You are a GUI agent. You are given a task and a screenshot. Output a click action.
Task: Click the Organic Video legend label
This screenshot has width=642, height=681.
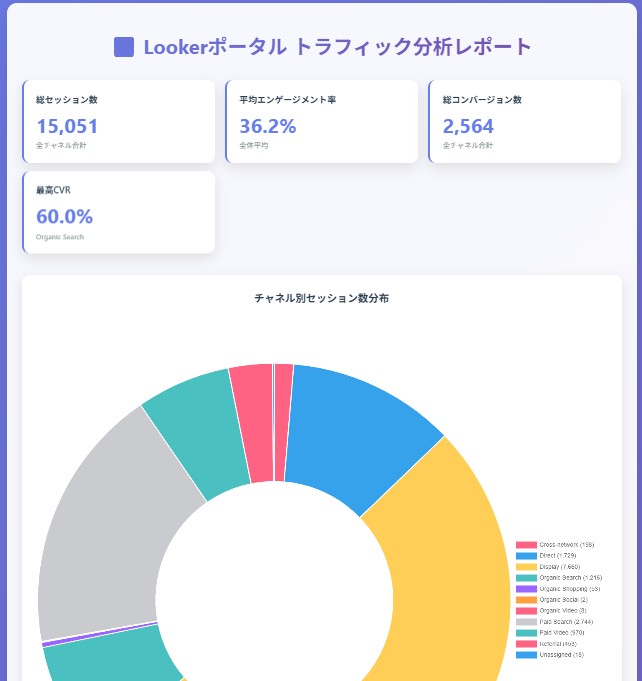[563, 611]
